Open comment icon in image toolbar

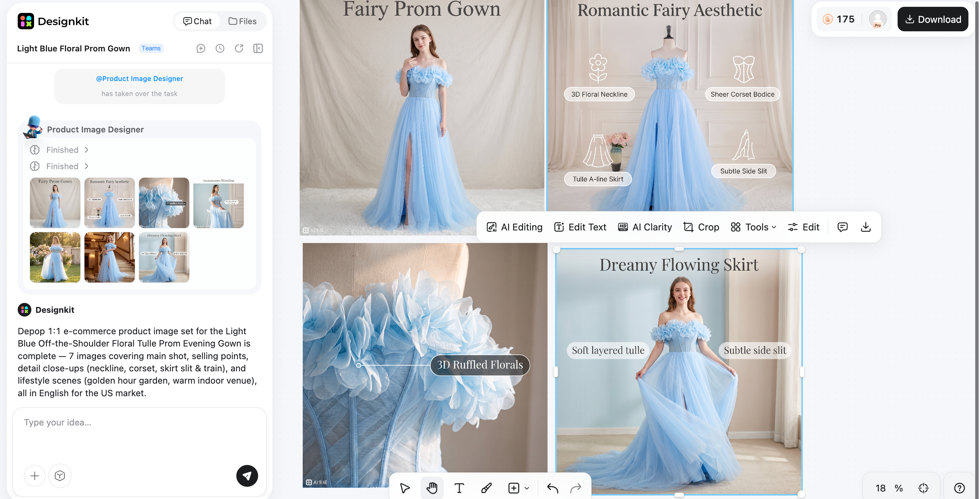[x=842, y=227]
